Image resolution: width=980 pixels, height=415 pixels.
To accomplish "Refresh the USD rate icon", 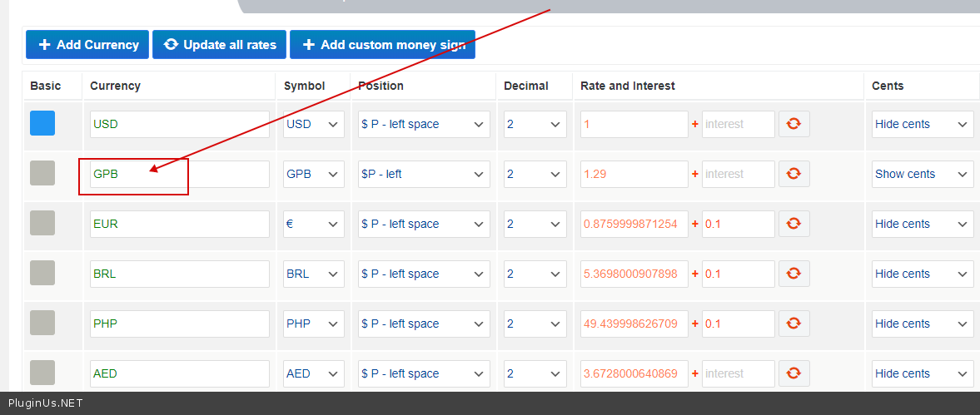I will [x=793, y=124].
